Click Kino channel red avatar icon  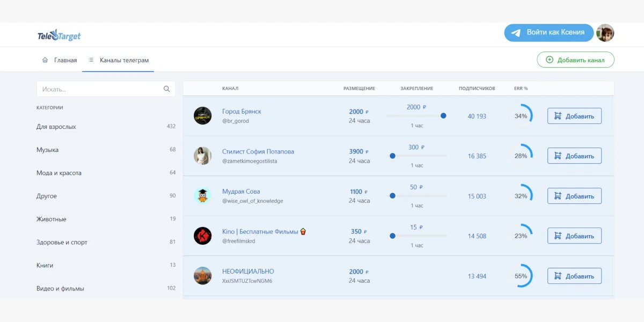202,236
